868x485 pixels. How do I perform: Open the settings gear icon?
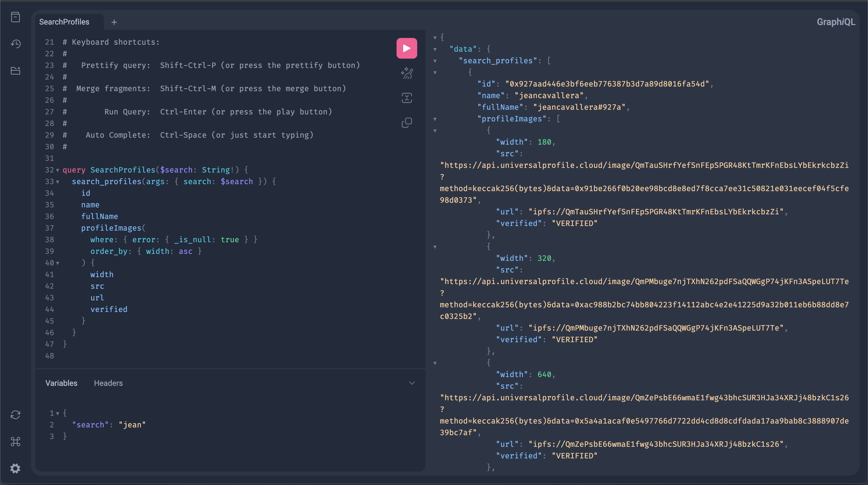coord(16,468)
